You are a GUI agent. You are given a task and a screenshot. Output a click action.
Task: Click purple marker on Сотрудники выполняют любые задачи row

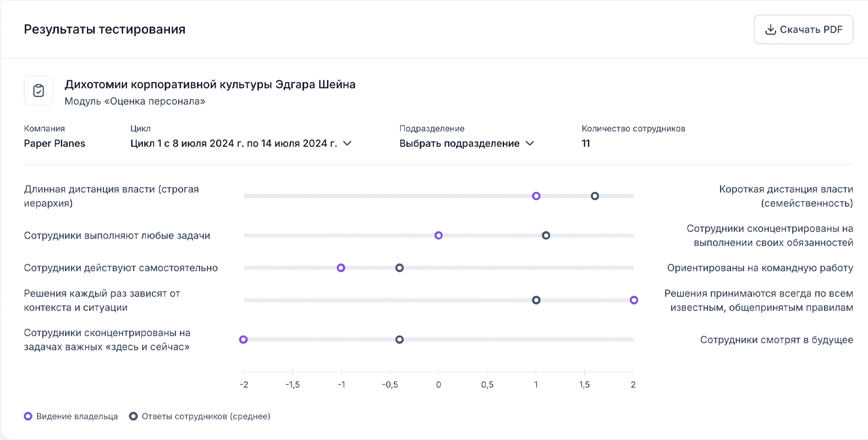(438, 235)
